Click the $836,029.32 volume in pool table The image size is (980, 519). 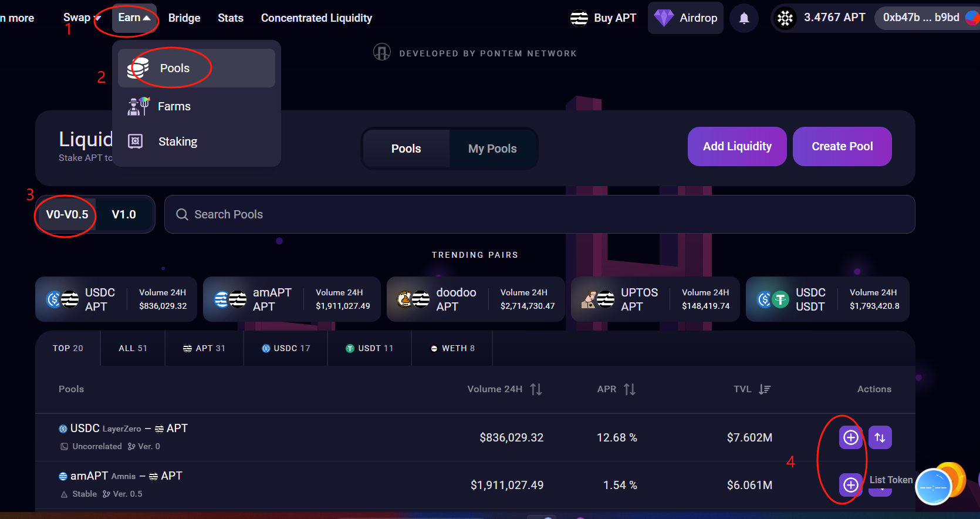pos(511,437)
